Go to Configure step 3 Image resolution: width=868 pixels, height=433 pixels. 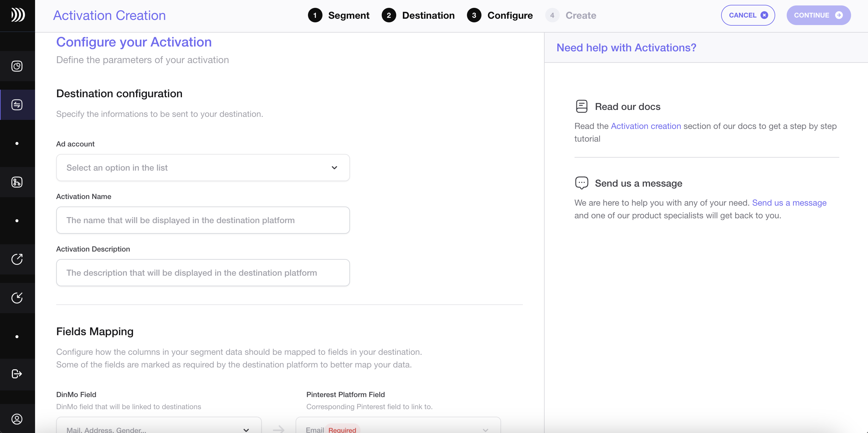[x=500, y=15]
